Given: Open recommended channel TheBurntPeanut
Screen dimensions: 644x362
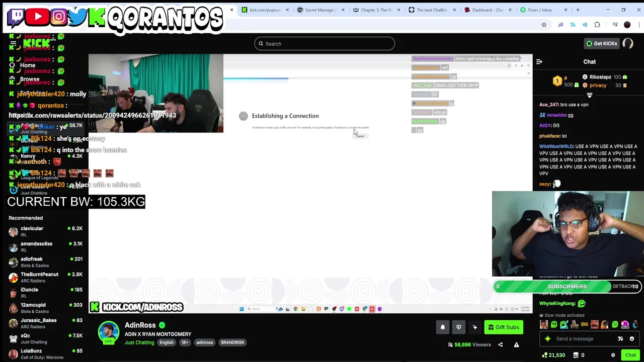Looking at the screenshot, I should (x=45, y=278).
